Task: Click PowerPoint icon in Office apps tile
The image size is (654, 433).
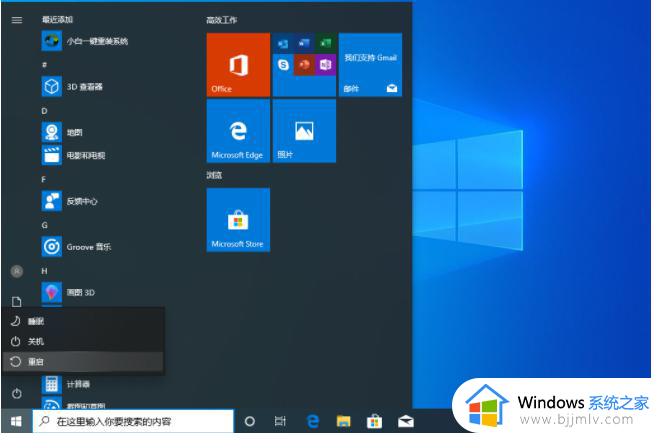Action: [304, 65]
